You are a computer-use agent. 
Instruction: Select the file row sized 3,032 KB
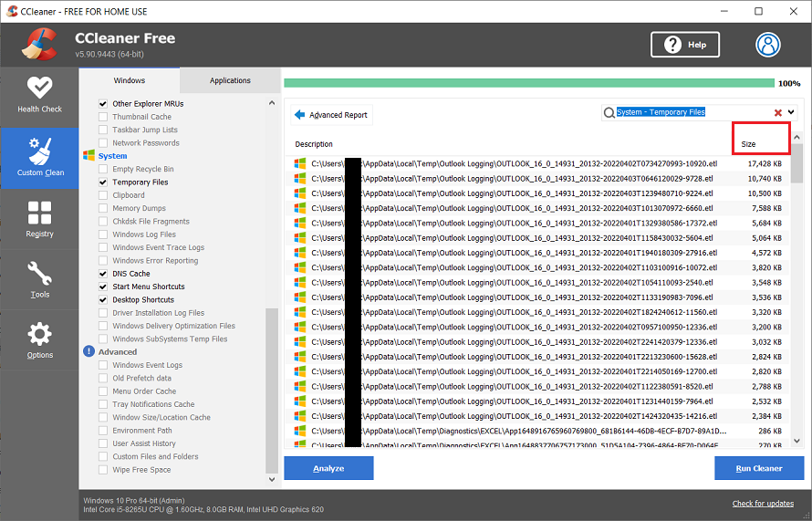[537, 342]
